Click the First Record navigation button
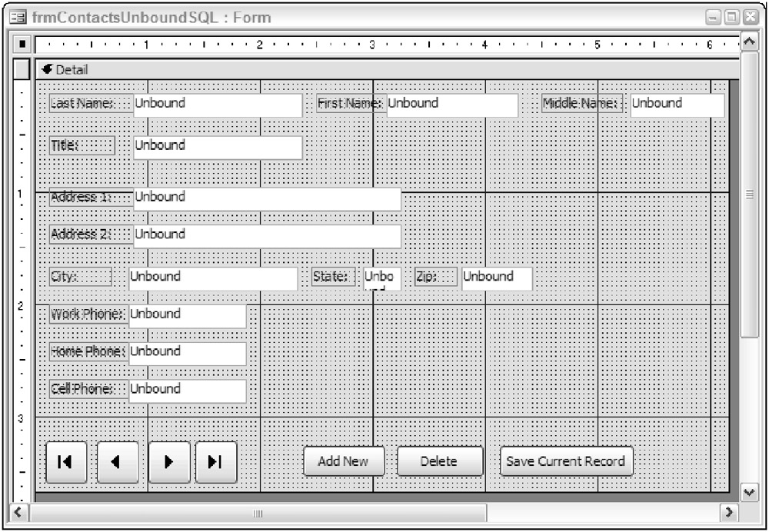This screenshot has width=769, height=532. [66, 461]
